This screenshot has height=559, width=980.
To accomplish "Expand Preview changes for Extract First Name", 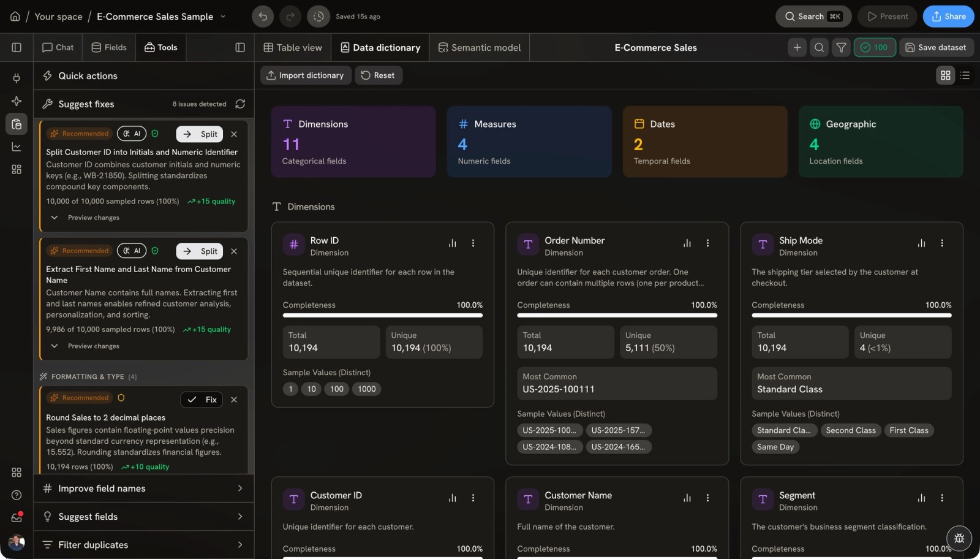I will (85, 346).
